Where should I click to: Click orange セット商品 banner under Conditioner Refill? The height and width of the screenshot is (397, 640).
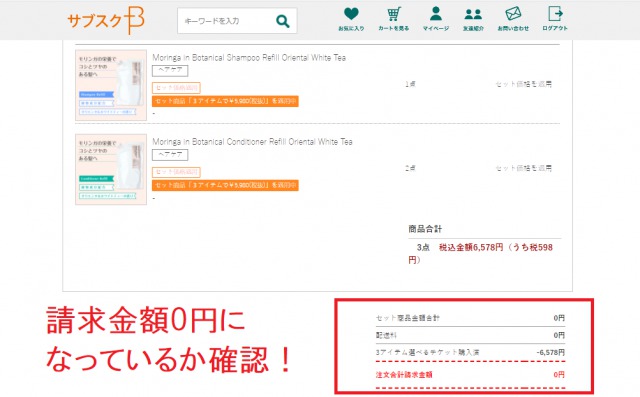pos(225,185)
